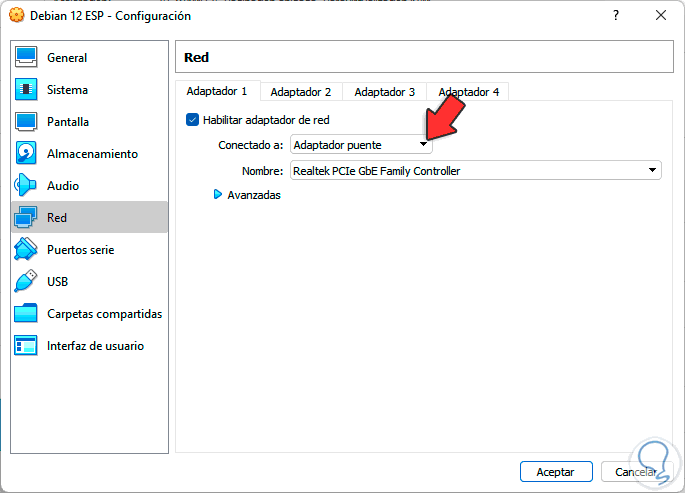Open the Conectado a dropdown
The width and height of the screenshot is (685, 493).
[361, 146]
